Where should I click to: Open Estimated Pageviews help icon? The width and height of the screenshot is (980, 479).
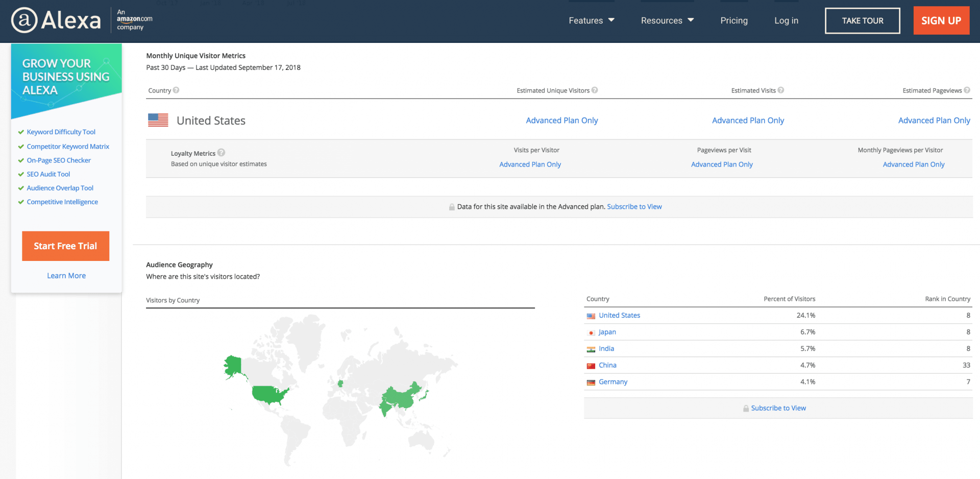[967, 90]
